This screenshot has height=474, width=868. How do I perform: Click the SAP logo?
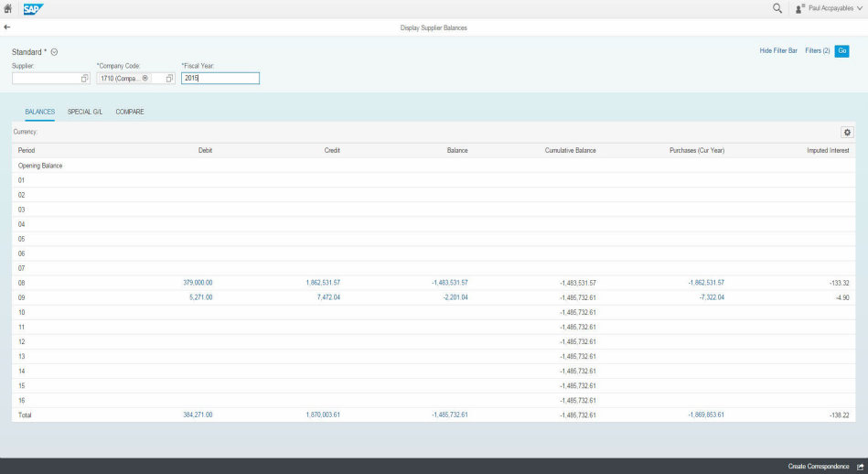click(33, 8)
